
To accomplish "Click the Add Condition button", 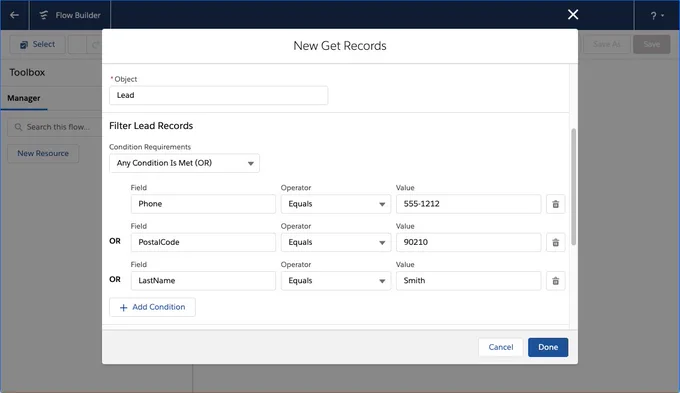I will pyautogui.click(x=152, y=307).
